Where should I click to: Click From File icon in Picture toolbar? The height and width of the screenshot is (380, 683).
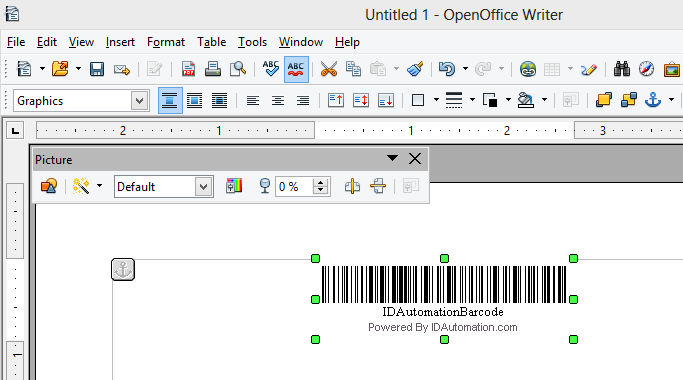click(48, 187)
